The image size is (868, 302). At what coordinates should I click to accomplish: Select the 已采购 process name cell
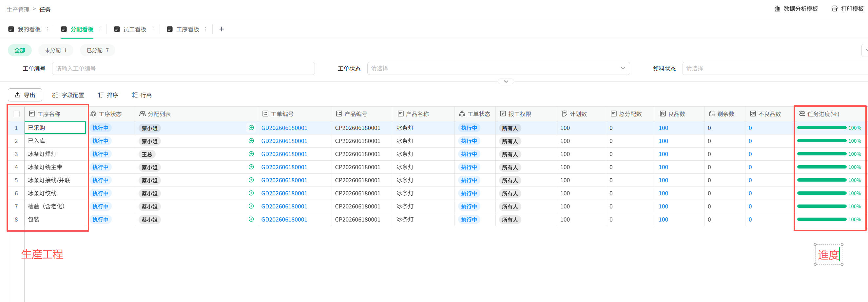[x=55, y=128]
